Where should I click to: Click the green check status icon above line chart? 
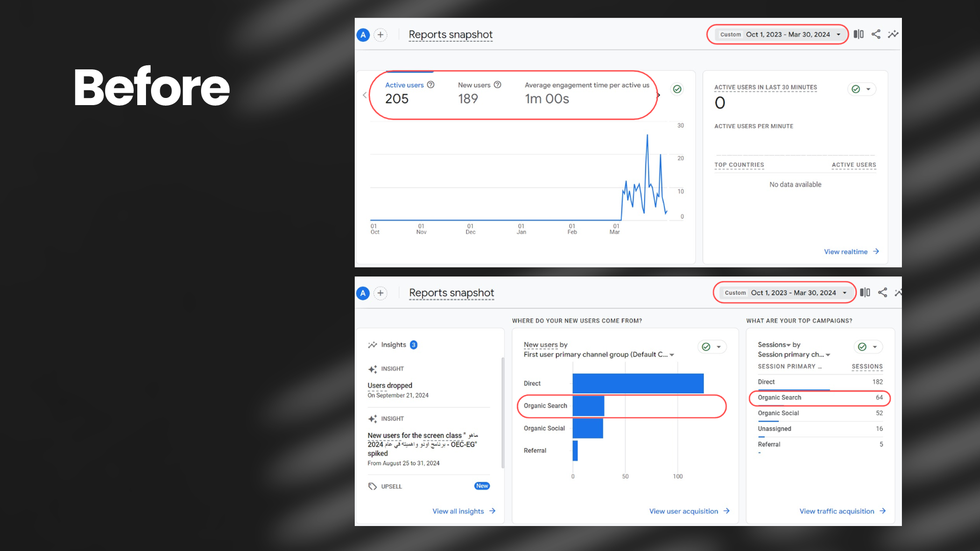[677, 89]
